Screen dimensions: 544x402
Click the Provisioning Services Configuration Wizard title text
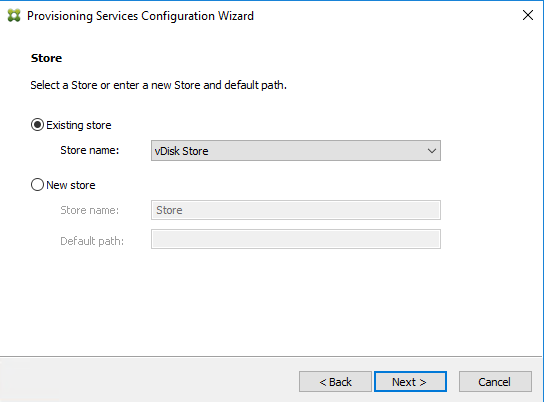[x=141, y=16]
